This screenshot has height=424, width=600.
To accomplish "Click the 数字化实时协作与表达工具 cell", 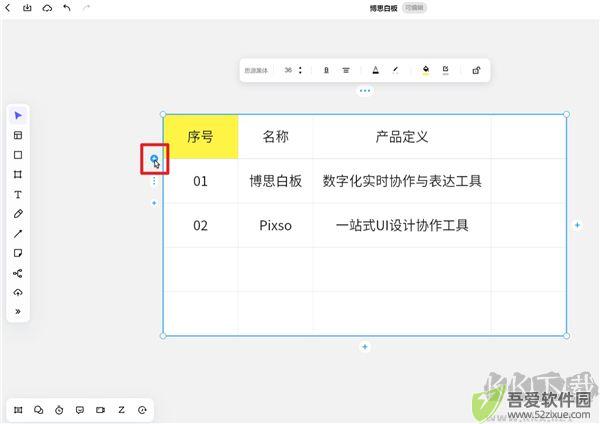I will tap(402, 181).
